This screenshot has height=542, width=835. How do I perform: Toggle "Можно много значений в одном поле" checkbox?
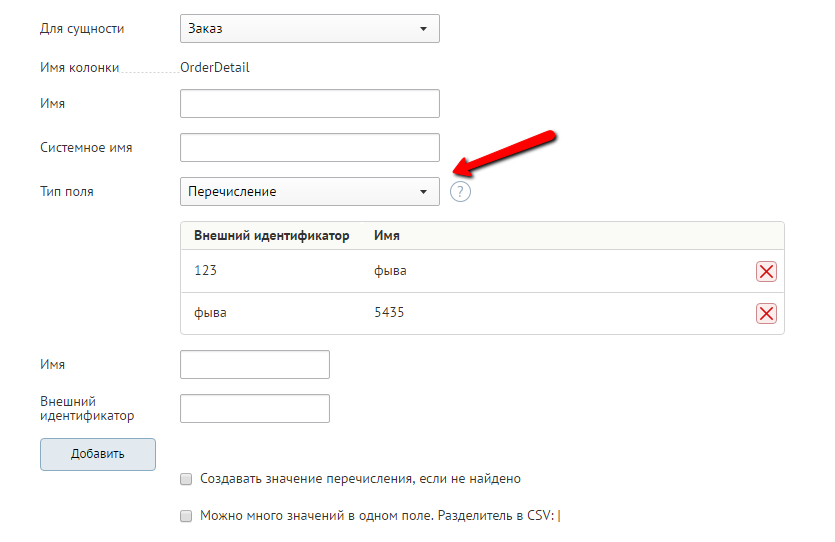click(186, 516)
